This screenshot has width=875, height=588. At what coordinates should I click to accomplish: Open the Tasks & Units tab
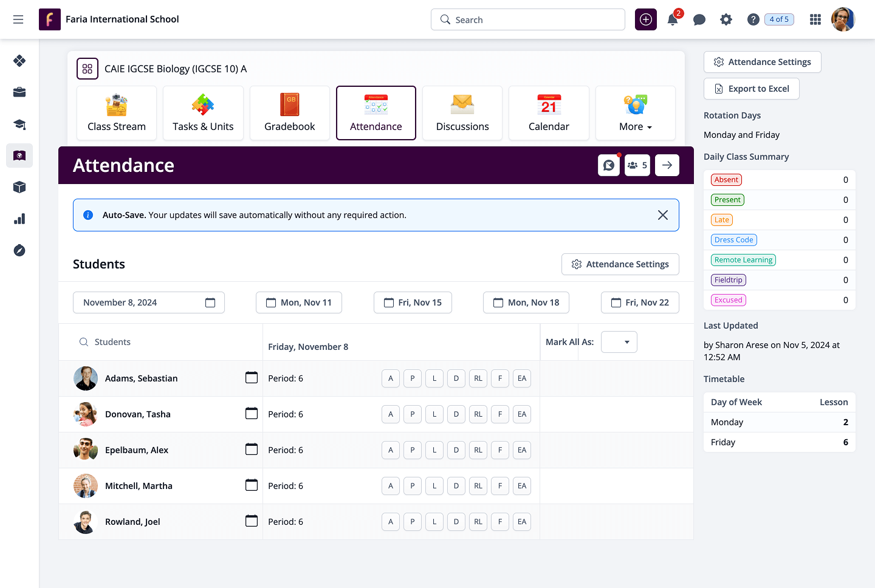[203, 114]
